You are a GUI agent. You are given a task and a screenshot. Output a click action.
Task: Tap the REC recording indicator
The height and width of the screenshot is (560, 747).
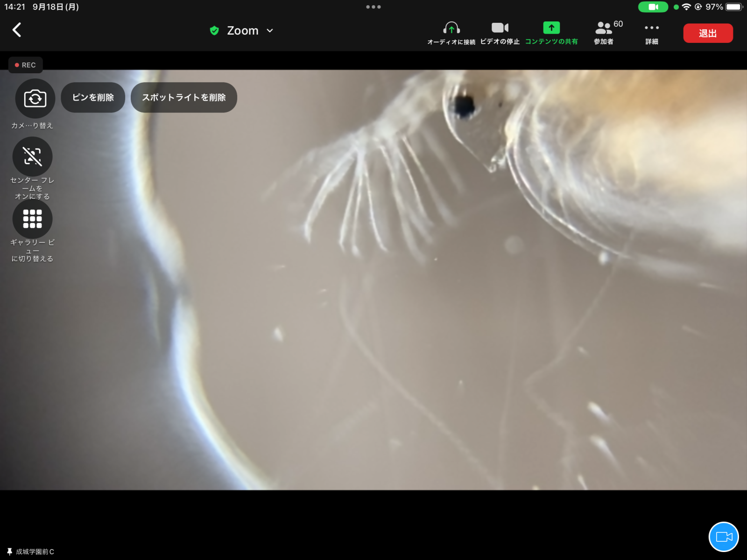click(26, 65)
